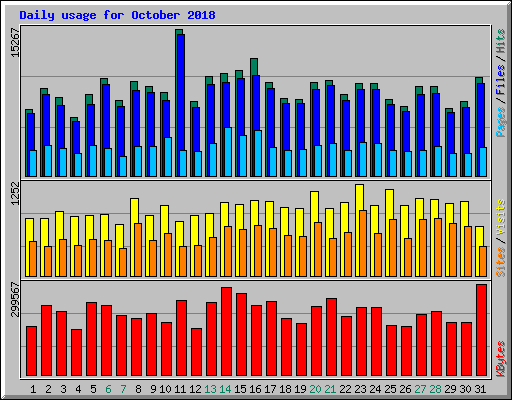Select the red KBytes bar for day 31

pos(481,330)
